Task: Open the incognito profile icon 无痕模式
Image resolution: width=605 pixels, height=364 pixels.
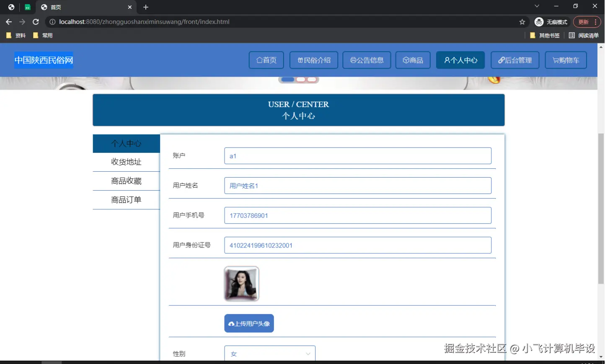Action: coord(551,22)
